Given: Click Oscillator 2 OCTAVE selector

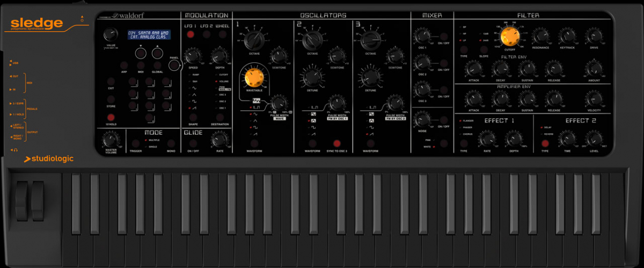Looking at the screenshot, I should (312, 40).
